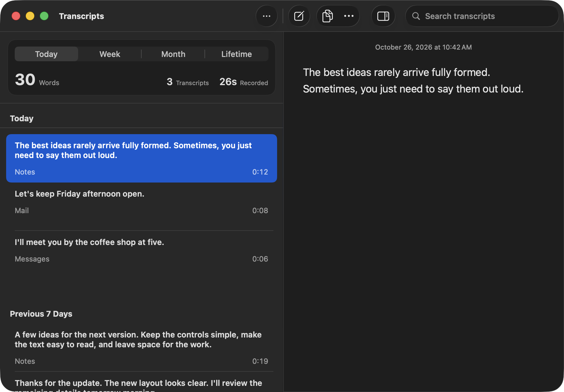This screenshot has height=392, width=564.
Task: Click the Mail source label
Action: coord(22,211)
